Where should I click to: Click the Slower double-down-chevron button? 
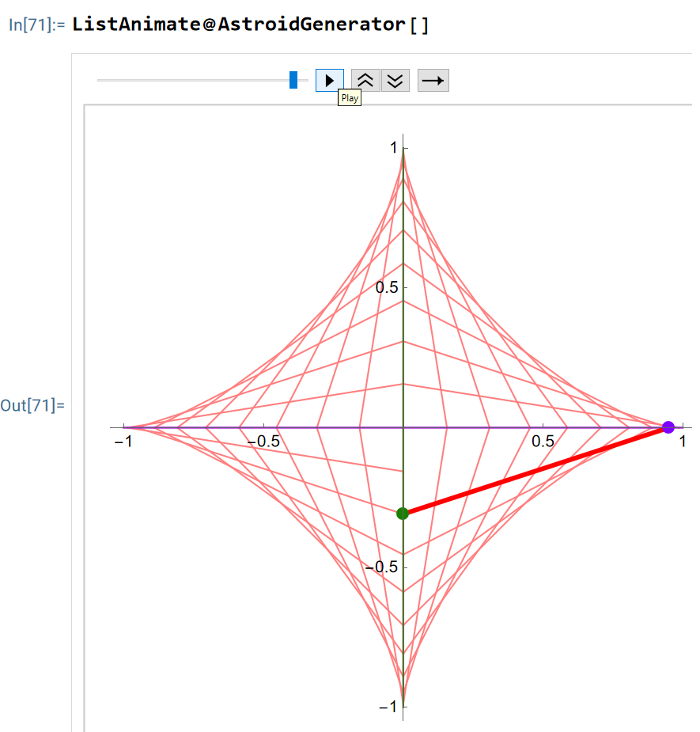point(395,80)
